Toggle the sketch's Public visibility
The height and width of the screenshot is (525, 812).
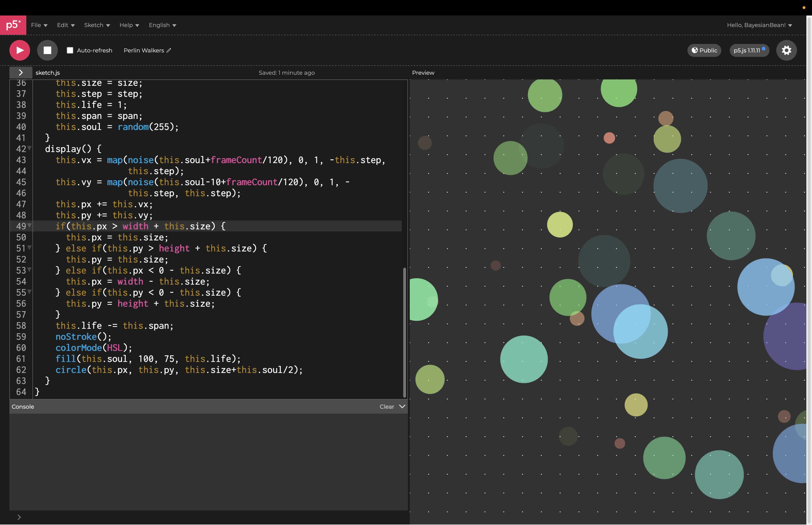[x=704, y=50]
